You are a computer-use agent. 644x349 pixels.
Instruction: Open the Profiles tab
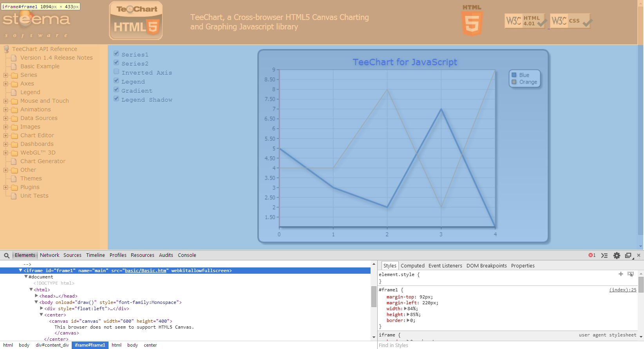pos(118,255)
